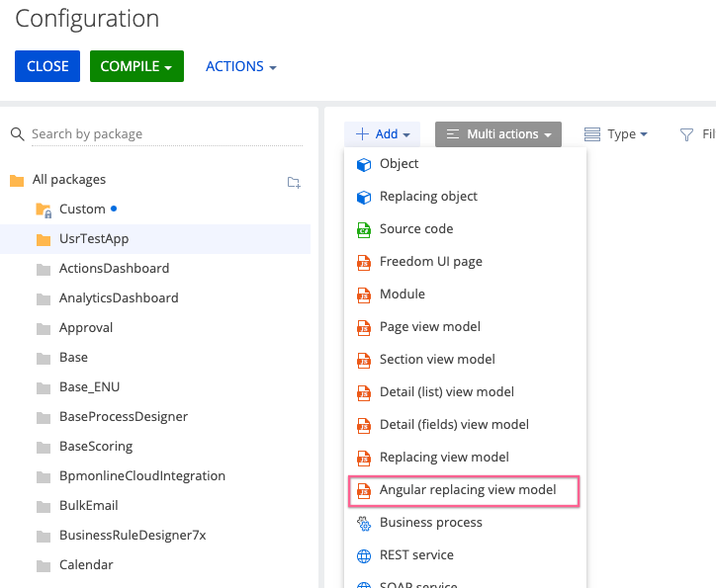Viewport: 716px width, 588px height.
Task: Click the Base package folder icon
Action: click(44, 359)
